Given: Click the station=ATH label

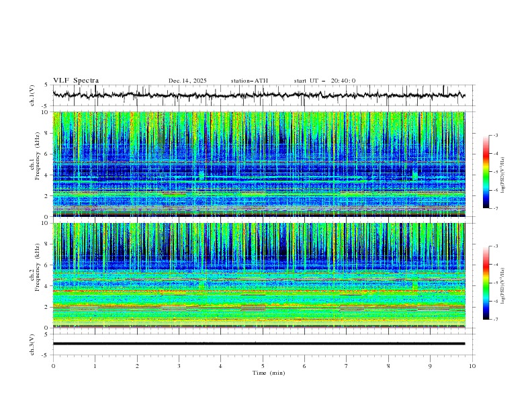Looking at the screenshot, I should (249, 81).
